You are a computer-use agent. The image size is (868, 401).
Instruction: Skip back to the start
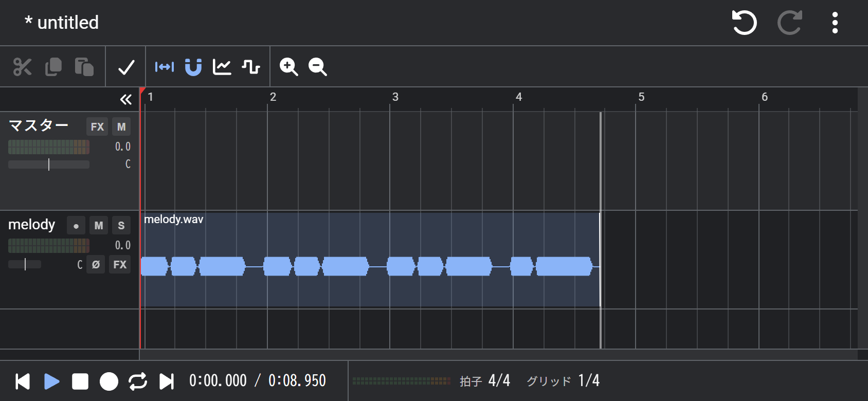point(23,381)
